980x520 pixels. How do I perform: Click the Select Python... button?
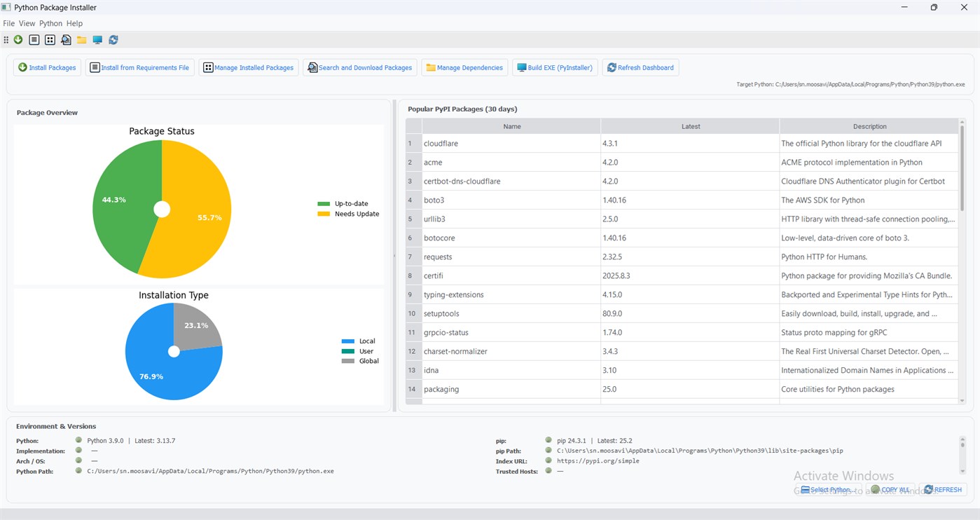coord(827,489)
